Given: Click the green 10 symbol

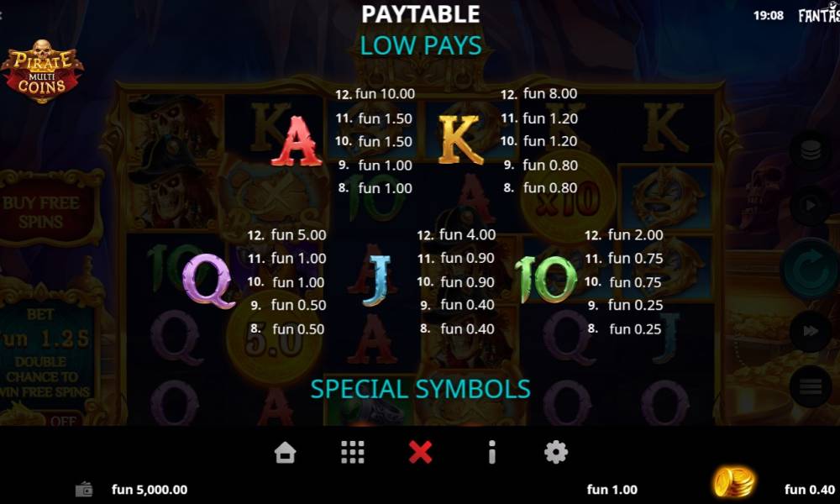Looking at the screenshot, I should click(546, 280).
